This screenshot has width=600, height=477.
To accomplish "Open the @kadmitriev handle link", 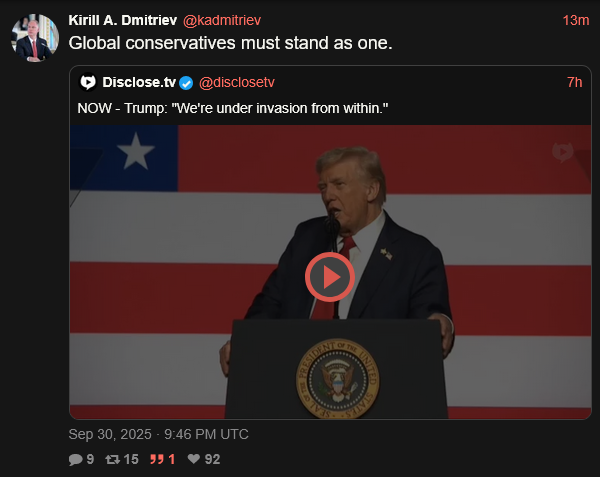I will [222, 20].
